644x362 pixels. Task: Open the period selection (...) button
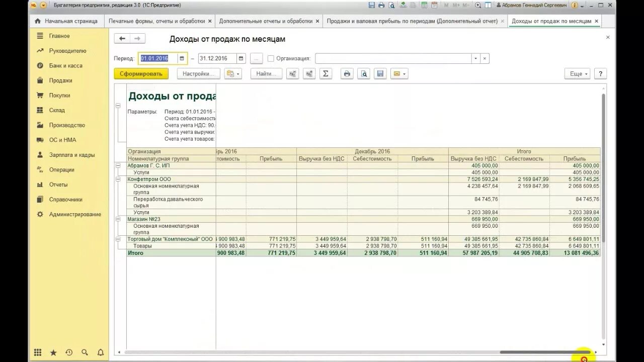(257, 58)
